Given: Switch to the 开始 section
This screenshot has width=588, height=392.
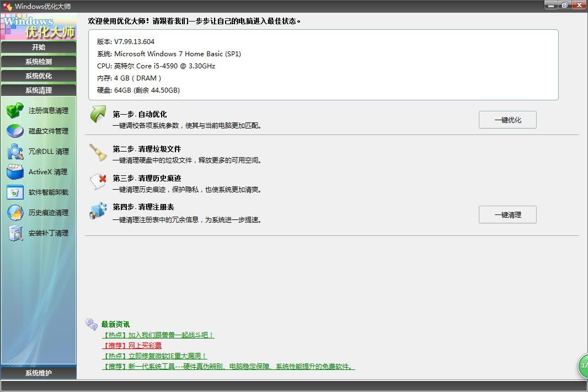Looking at the screenshot, I should 39,47.
